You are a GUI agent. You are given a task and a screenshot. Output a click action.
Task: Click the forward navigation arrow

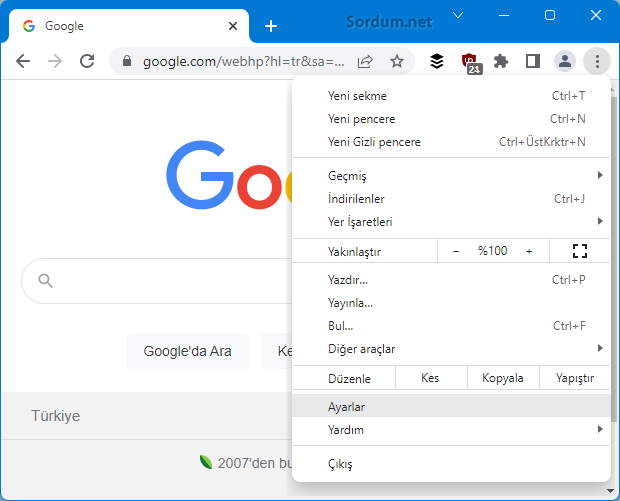(55, 61)
